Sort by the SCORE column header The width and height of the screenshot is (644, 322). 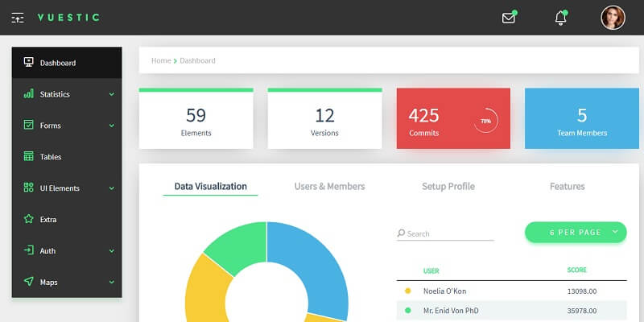[x=576, y=270]
